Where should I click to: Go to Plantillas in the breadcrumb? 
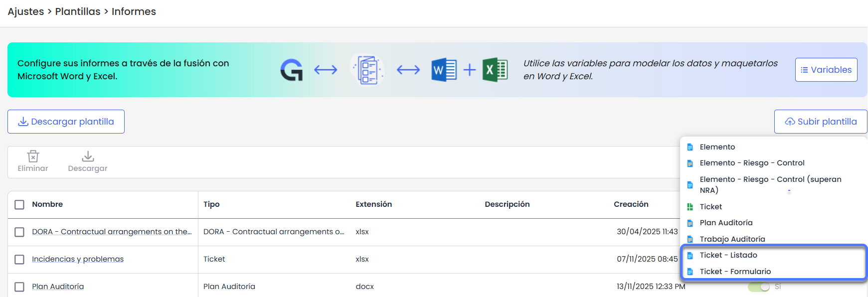[x=78, y=11]
